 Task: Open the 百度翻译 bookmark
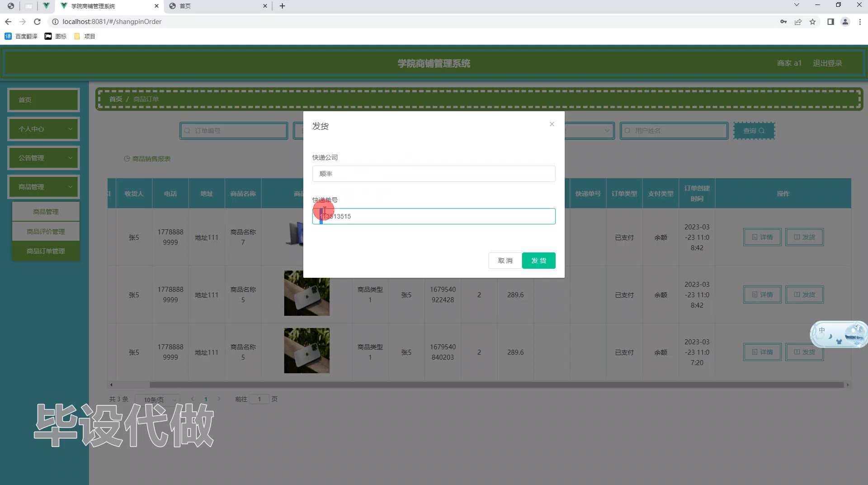(21, 36)
